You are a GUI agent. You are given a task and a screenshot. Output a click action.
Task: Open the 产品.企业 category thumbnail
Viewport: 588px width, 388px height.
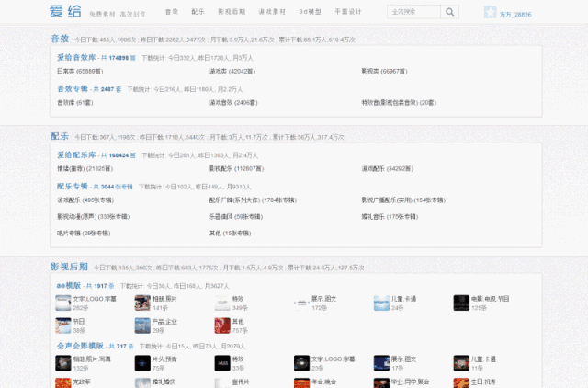pos(142,325)
